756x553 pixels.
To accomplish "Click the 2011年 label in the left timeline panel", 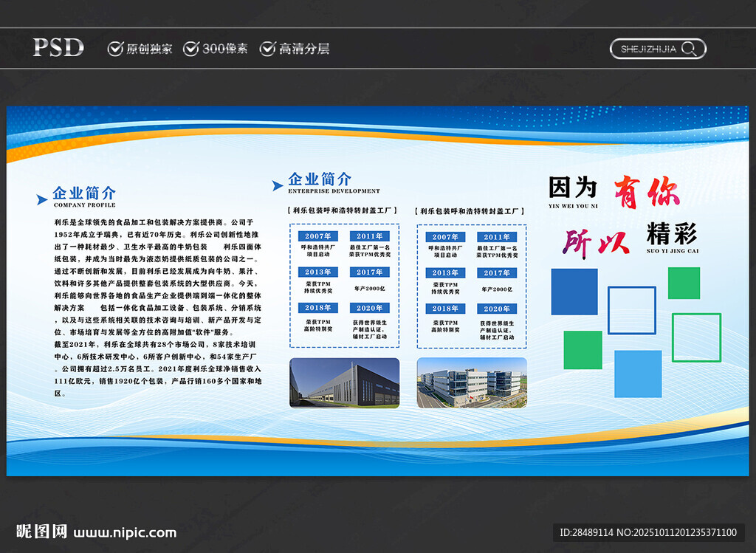I will (x=370, y=236).
